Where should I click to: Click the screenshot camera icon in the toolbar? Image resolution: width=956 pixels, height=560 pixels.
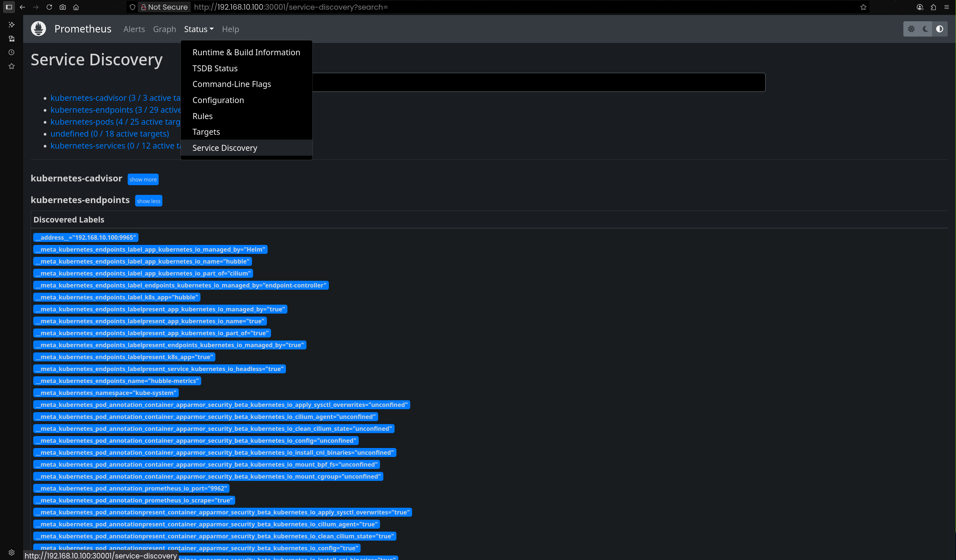click(63, 7)
